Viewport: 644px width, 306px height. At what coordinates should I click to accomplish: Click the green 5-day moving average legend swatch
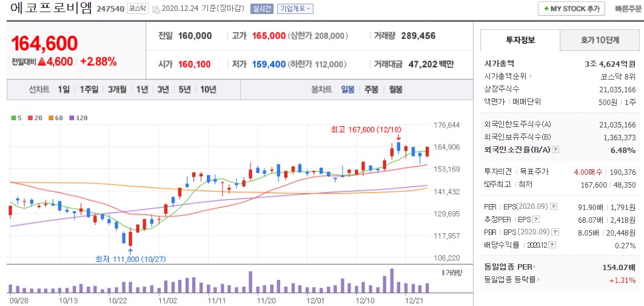13,118
